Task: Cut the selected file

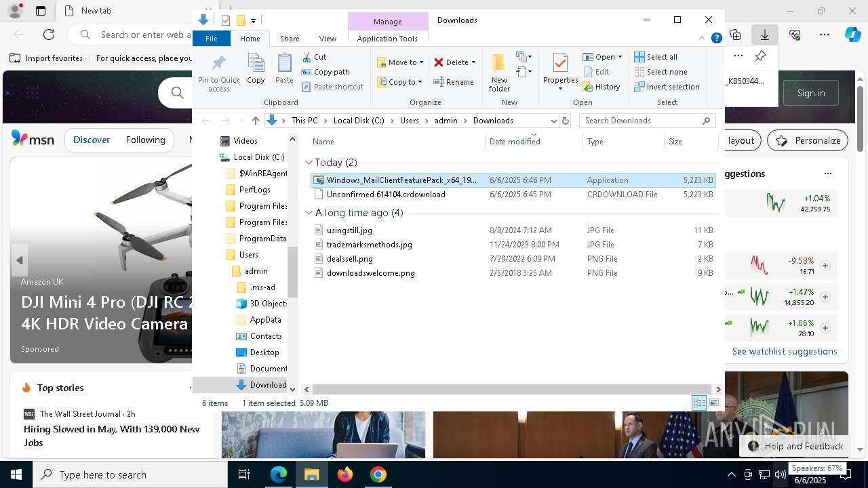Action: click(x=314, y=57)
